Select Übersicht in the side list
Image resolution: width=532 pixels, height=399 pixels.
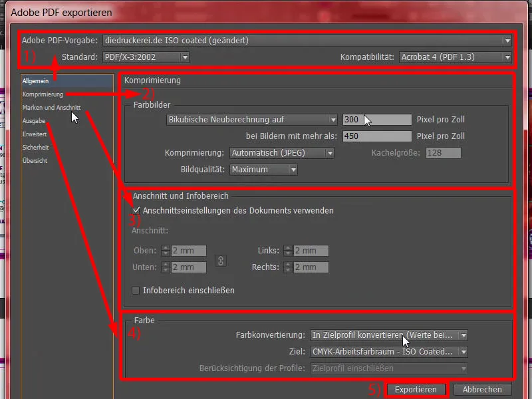coord(35,160)
